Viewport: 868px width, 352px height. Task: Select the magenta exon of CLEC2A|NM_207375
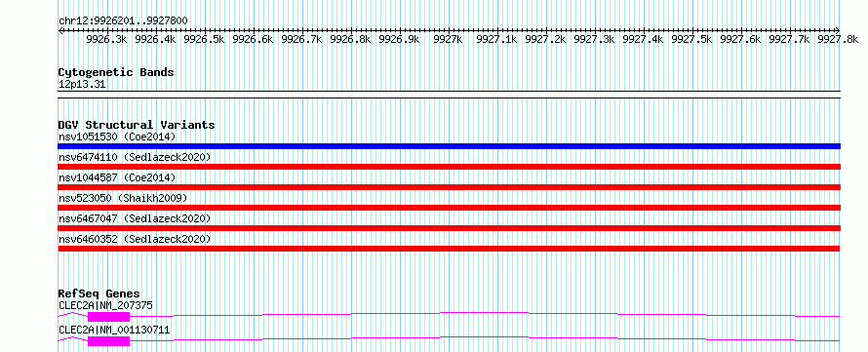click(x=108, y=317)
